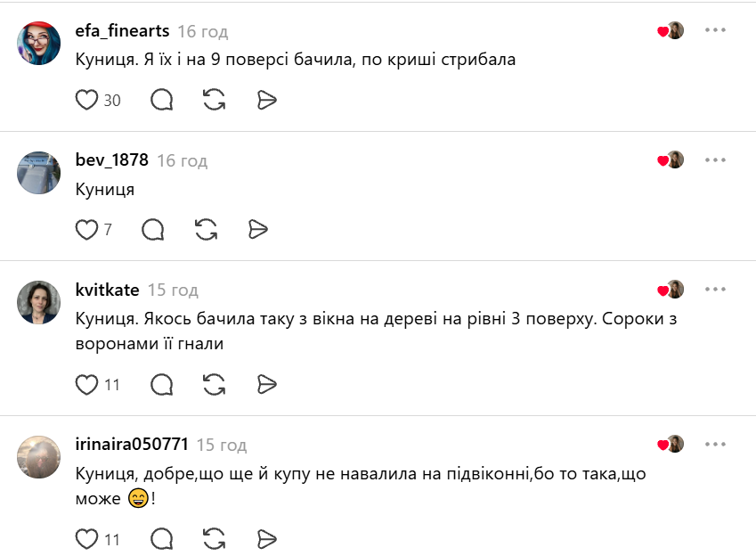
Task: Share the efa_finearts comment
Action: (x=266, y=100)
